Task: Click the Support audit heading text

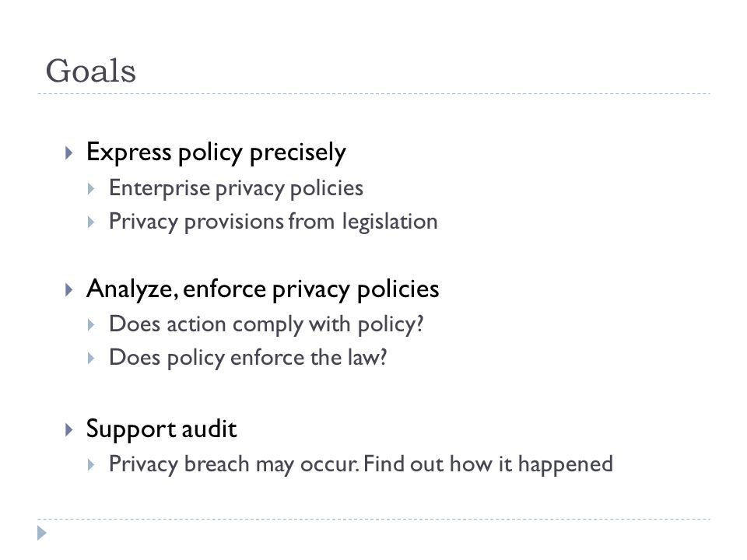Action: tap(161, 429)
